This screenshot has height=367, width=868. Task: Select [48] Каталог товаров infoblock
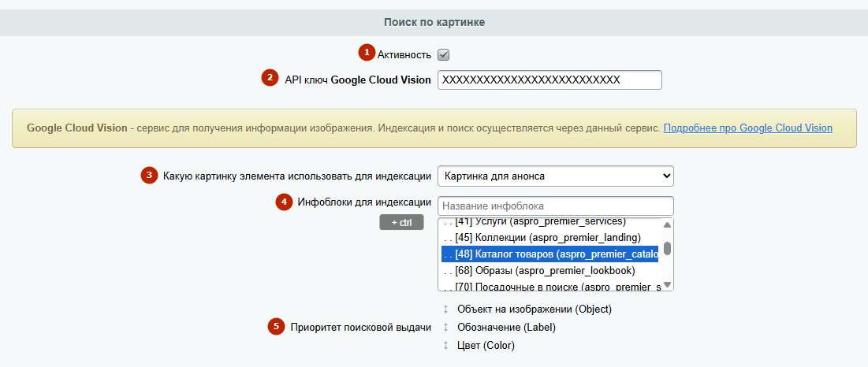point(549,254)
